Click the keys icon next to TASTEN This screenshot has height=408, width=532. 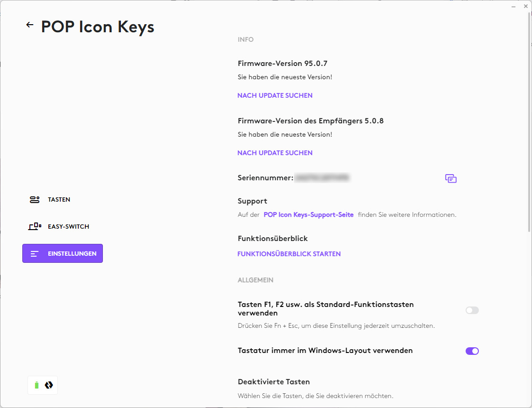[x=35, y=200]
